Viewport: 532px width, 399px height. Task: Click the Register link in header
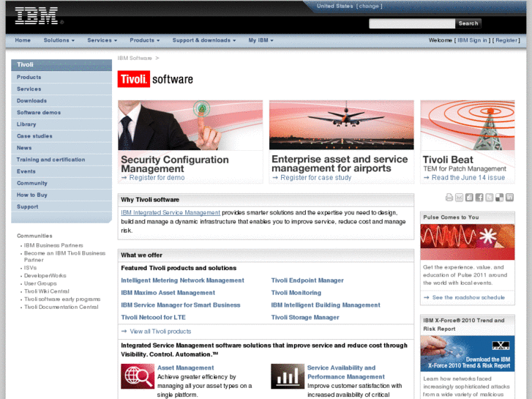tap(506, 40)
